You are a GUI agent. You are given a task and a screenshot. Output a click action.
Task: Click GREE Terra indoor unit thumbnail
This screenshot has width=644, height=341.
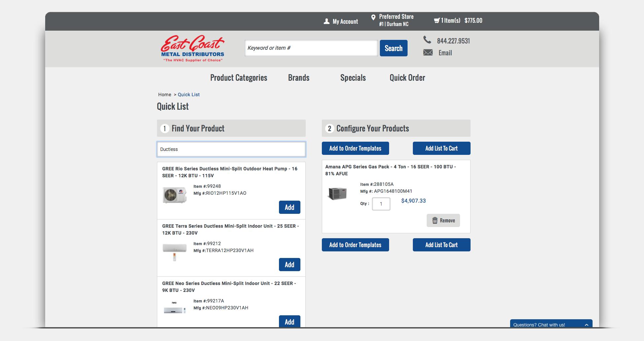click(x=174, y=252)
